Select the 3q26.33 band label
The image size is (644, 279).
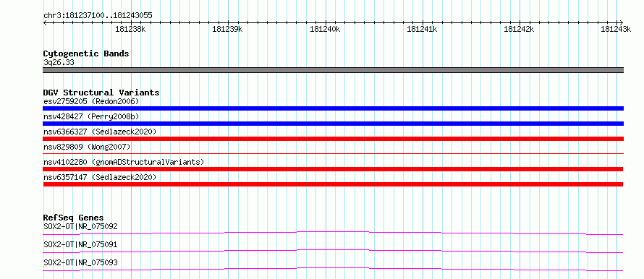click(59, 63)
